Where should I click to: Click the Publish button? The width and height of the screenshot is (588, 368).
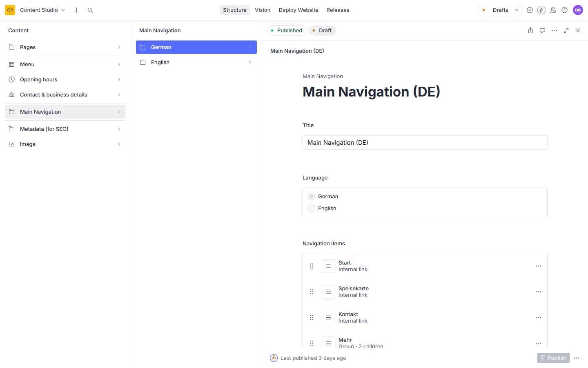pos(553,358)
